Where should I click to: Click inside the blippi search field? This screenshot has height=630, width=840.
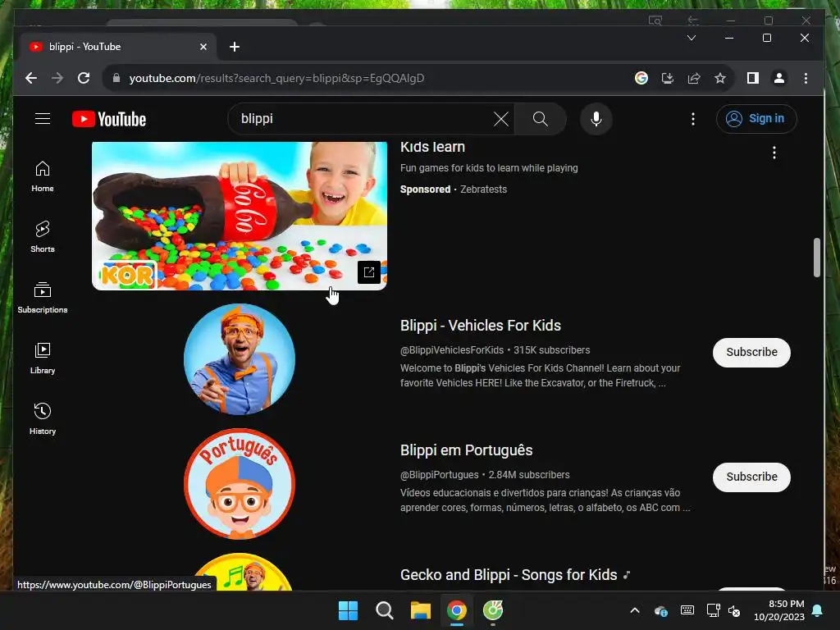pyautogui.click(x=364, y=119)
